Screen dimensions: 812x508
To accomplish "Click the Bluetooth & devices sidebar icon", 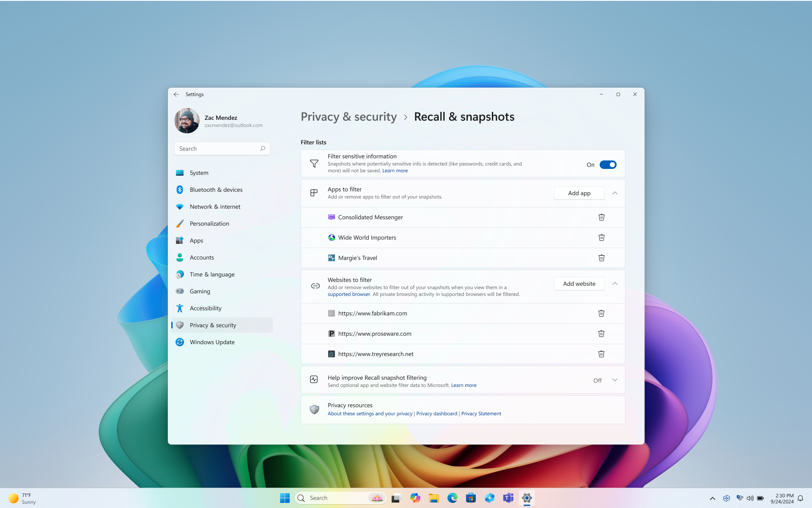I will pyautogui.click(x=179, y=189).
